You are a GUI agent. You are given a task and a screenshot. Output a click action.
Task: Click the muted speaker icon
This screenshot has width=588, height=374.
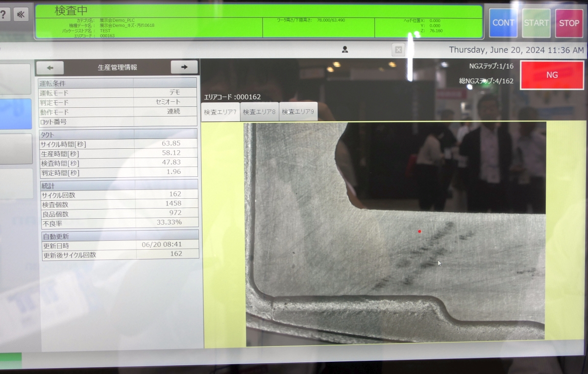21,14
